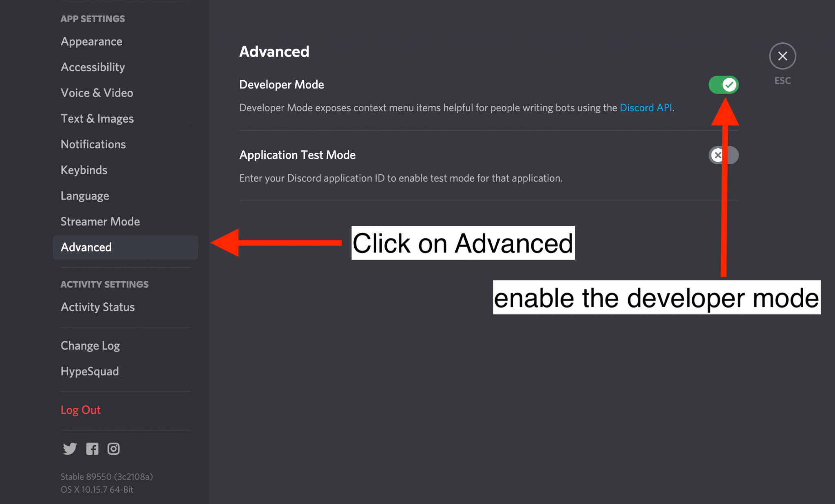Viewport: 835px width, 504px height.
Task: View Streamer Mode options
Action: tap(100, 221)
